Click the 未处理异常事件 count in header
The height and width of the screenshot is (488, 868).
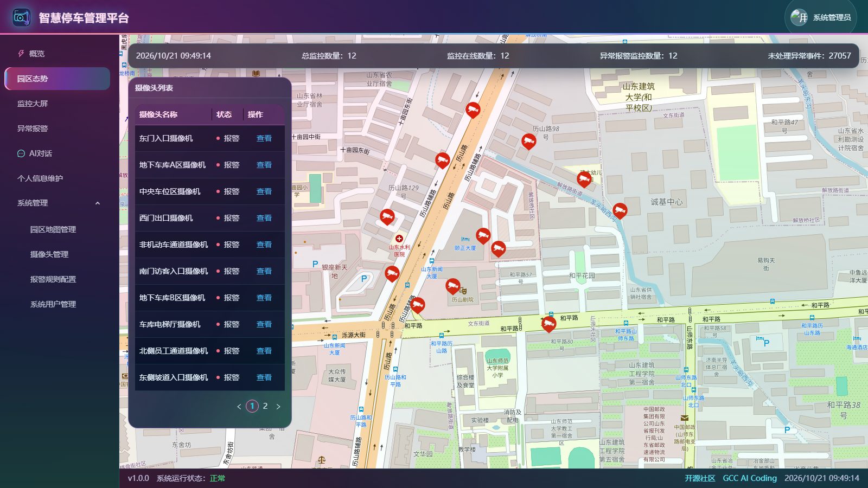click(x=809, y=56)
